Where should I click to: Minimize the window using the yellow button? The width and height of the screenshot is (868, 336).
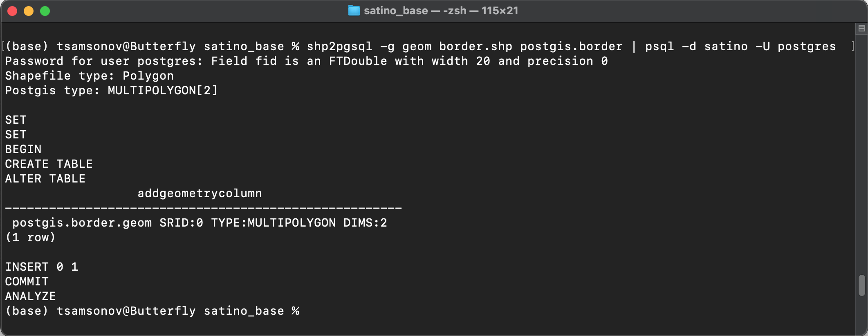click(x=29, y=11)
